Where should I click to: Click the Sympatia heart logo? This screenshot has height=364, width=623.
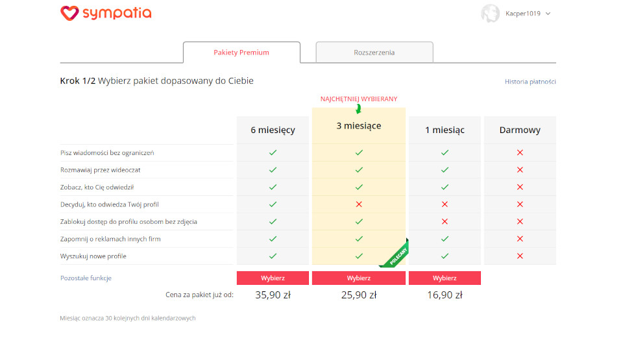pyautogui.click(x=69, y=13)
